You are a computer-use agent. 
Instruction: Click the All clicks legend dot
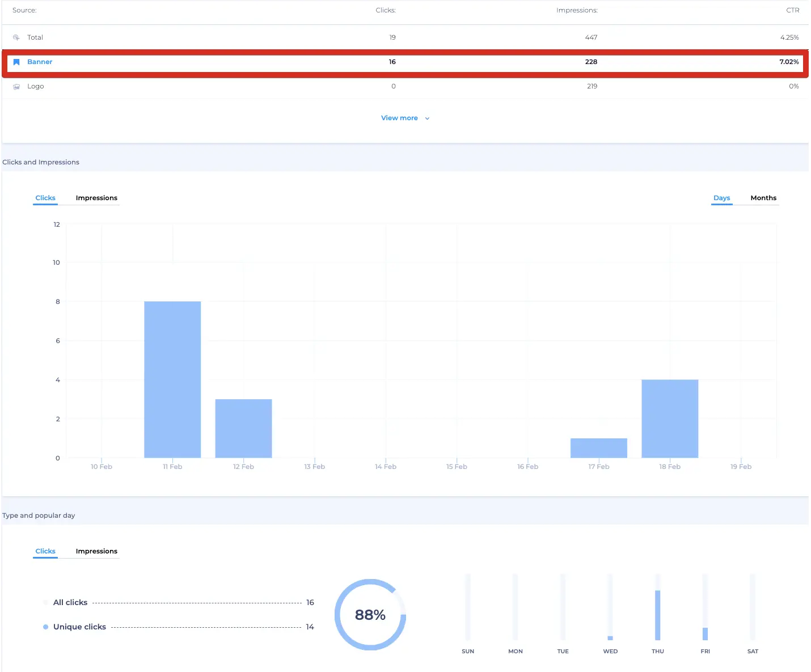[x=45, y=602]
